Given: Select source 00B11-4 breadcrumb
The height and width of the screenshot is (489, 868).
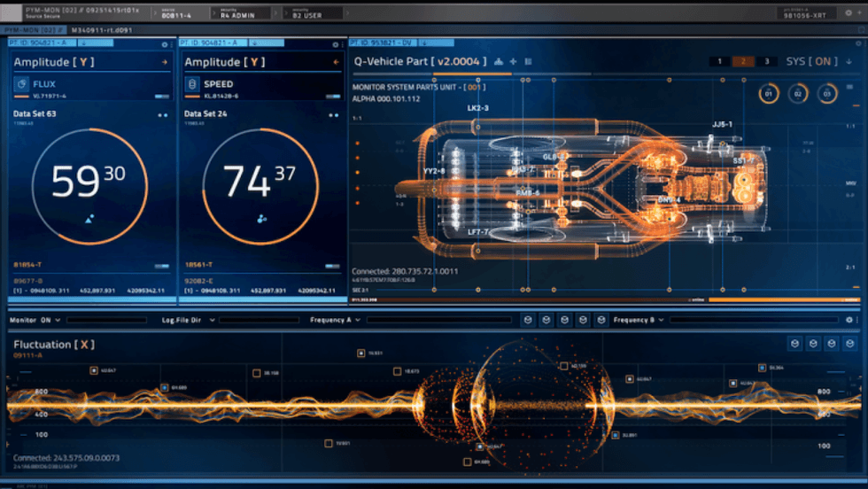Looking at the screenshot, I should coord(176,12).
